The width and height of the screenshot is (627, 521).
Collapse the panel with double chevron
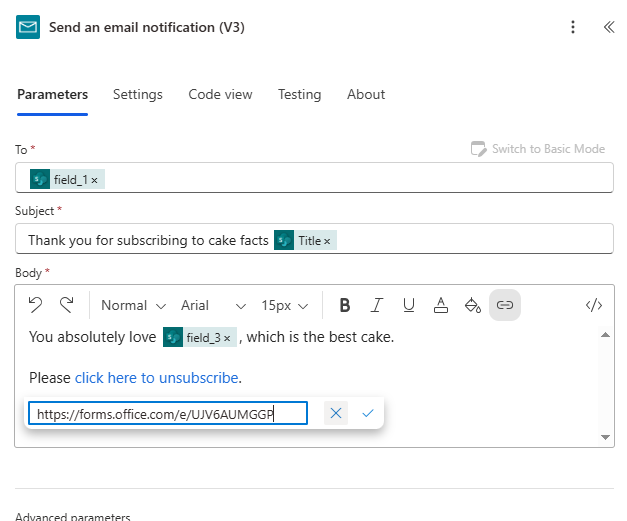(609, 27)
